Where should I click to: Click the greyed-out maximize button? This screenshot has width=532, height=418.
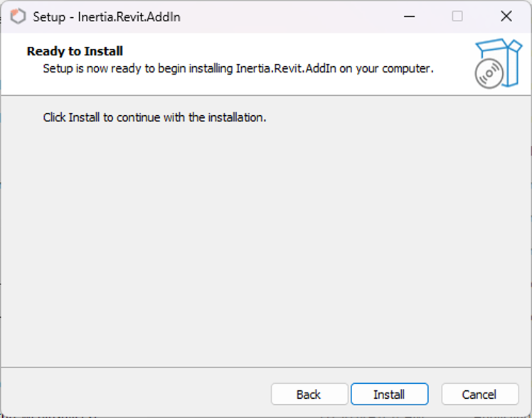pyautogui.click(x=457, y=16)
